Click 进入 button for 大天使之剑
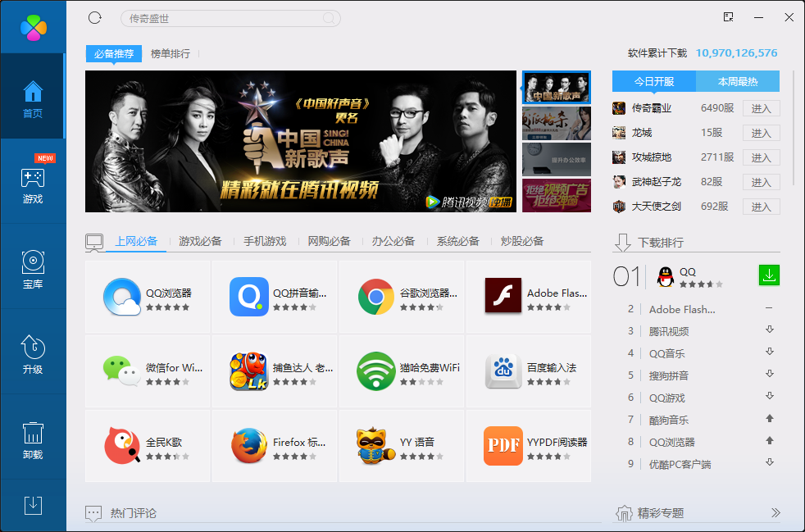 point(762,207)
